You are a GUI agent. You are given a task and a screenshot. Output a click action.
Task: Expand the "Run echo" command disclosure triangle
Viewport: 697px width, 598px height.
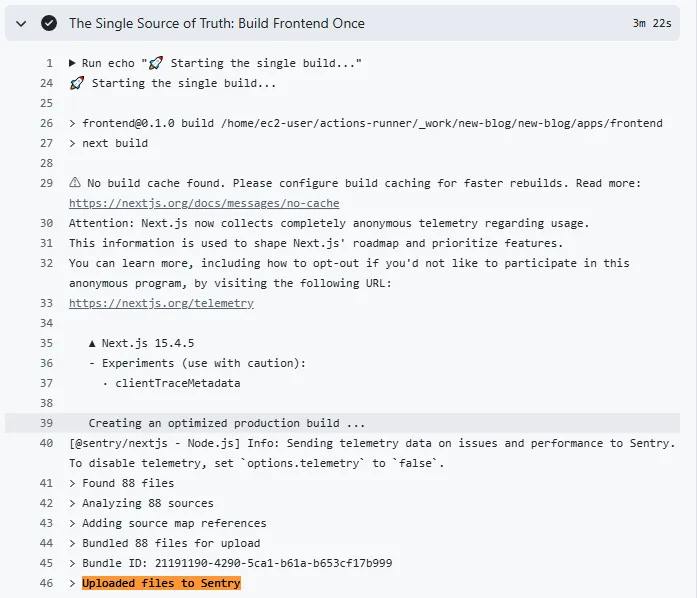(x=73, y=63)
